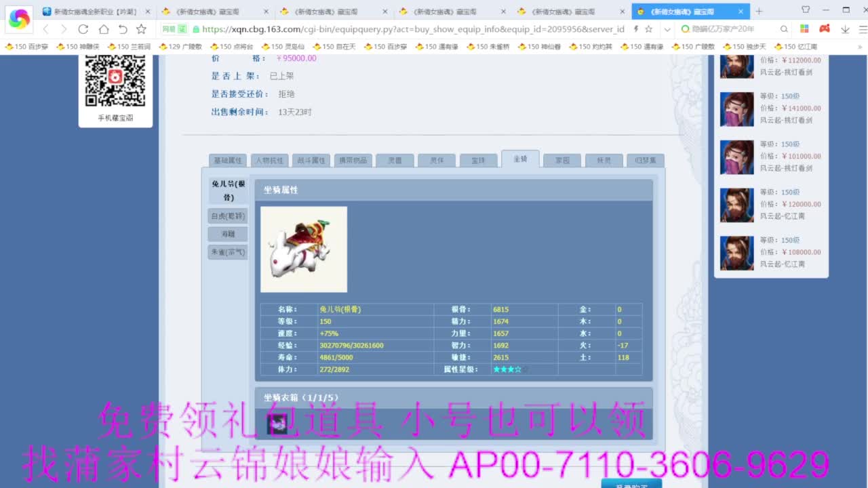Open the skin shirt icon in title bar
Screen dimensions: 868x488
tap(806, 9)
